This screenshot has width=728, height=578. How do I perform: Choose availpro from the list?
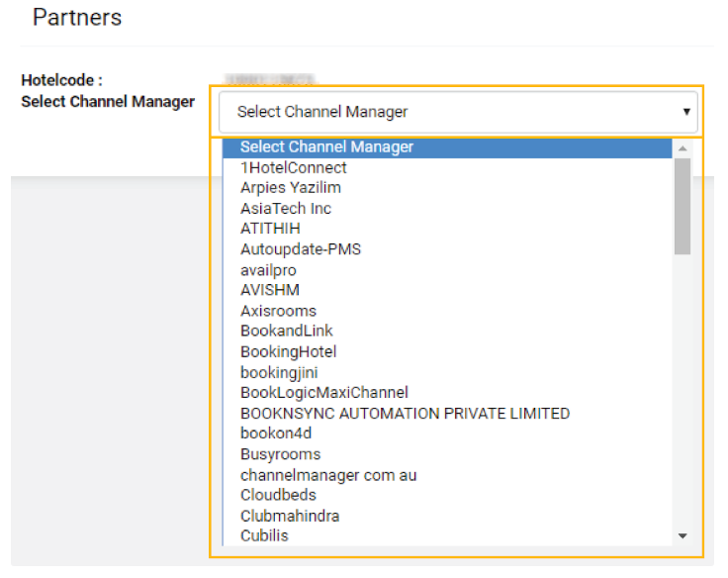coord(447,270)
